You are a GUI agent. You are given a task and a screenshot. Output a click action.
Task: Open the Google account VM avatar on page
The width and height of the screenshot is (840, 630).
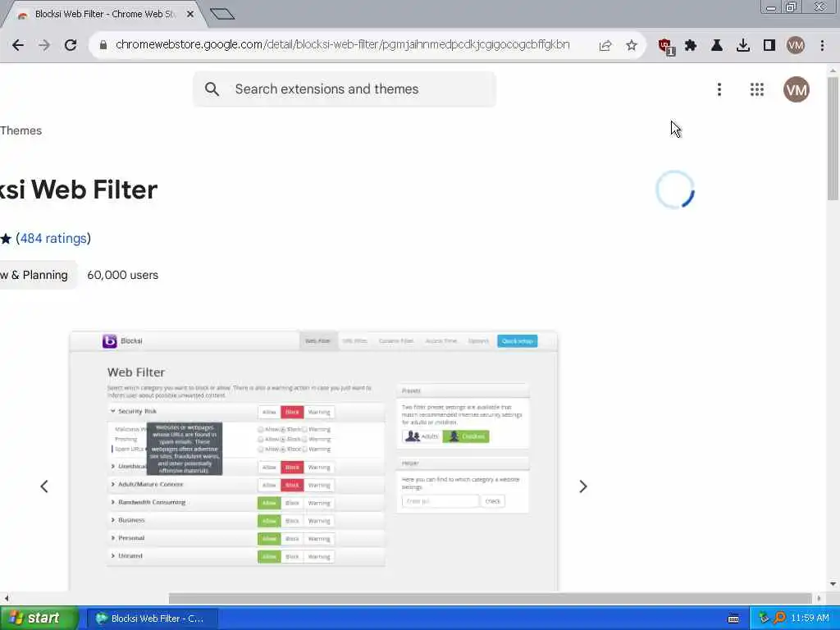point(797,89)
